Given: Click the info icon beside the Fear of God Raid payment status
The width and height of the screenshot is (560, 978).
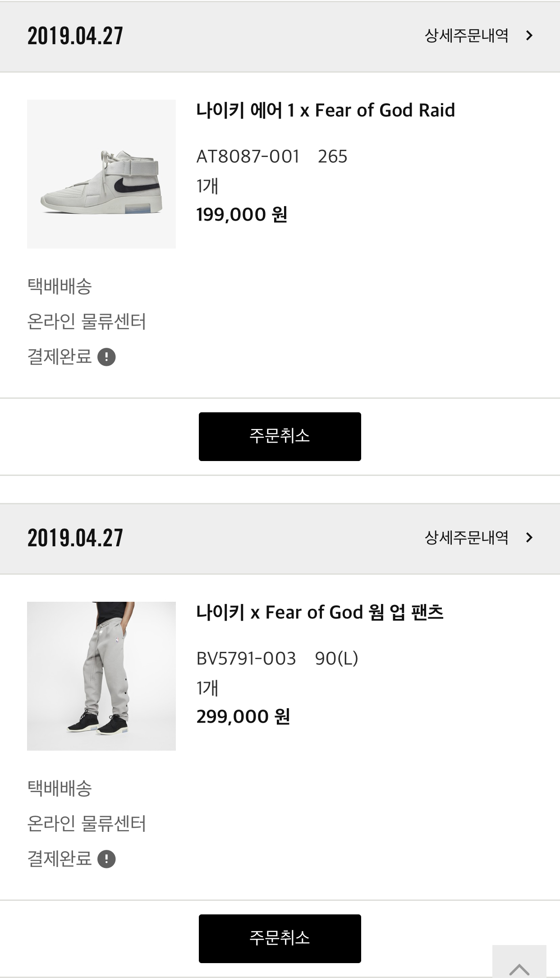Looking at the screenshot, I should click(x=106, y=357).
